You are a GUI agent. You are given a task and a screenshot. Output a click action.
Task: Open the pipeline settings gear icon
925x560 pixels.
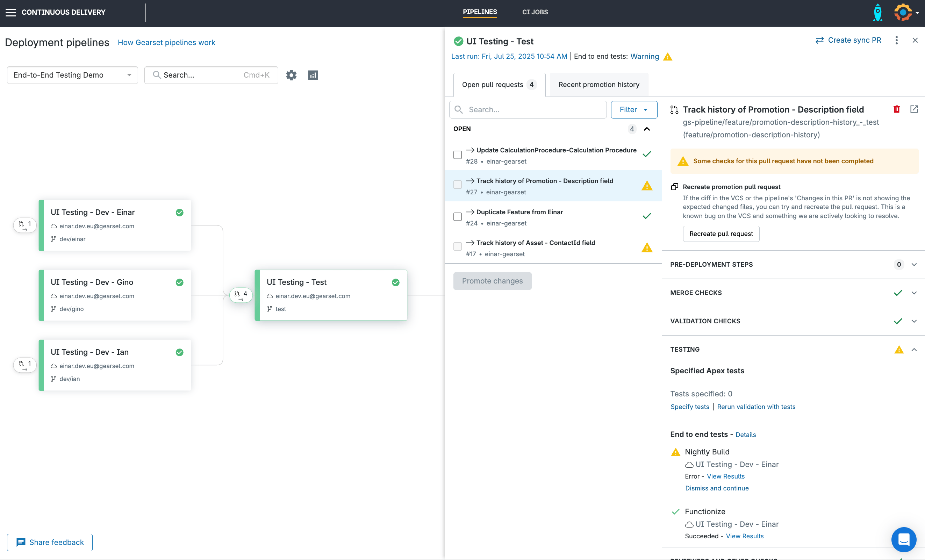point(292,75)
